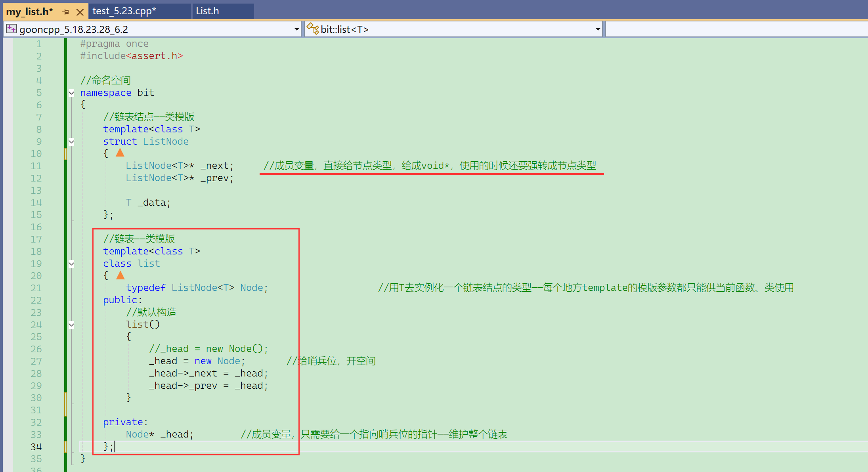The width and height of the screenshot is (868, 472).
Task: Select the my_list.h tab label
Action: (29, 12)
